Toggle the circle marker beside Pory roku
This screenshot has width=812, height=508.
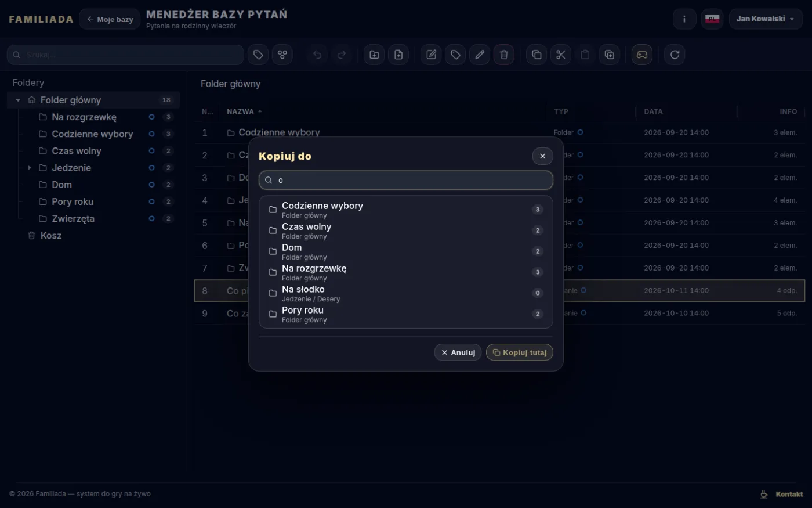tap(151, 201)
